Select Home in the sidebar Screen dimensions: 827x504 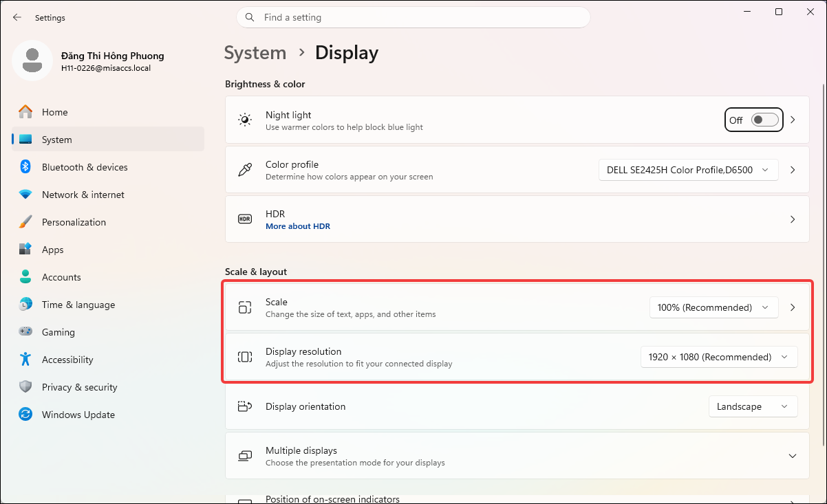point(108,112)
